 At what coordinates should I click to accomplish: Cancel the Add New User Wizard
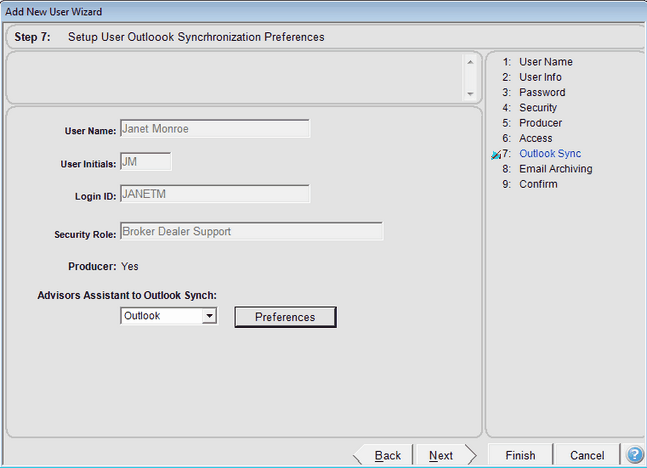(587, 455)
